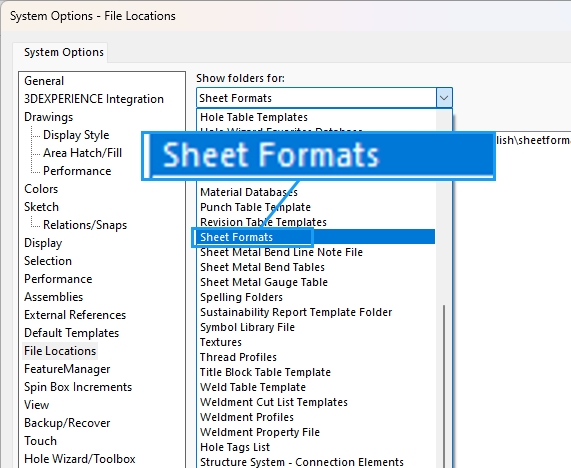Select External References category
This screenshot has width=571, height=468.
(75, 315)
